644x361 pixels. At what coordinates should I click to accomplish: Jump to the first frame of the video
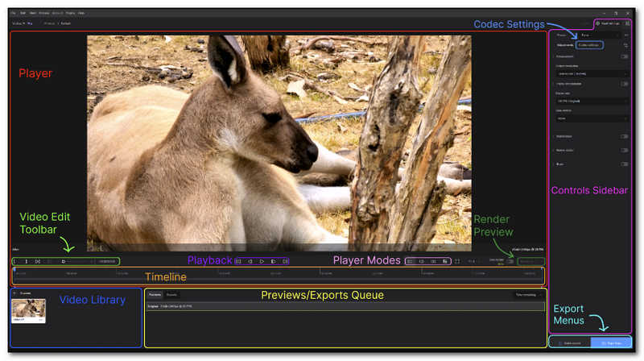[239, 261]
